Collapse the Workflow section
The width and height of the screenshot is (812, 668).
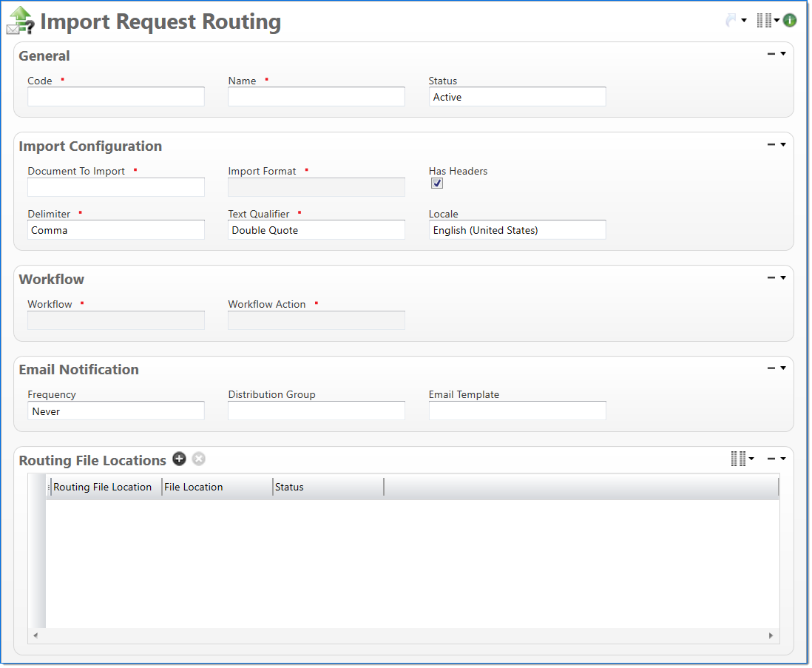(771, 277)
